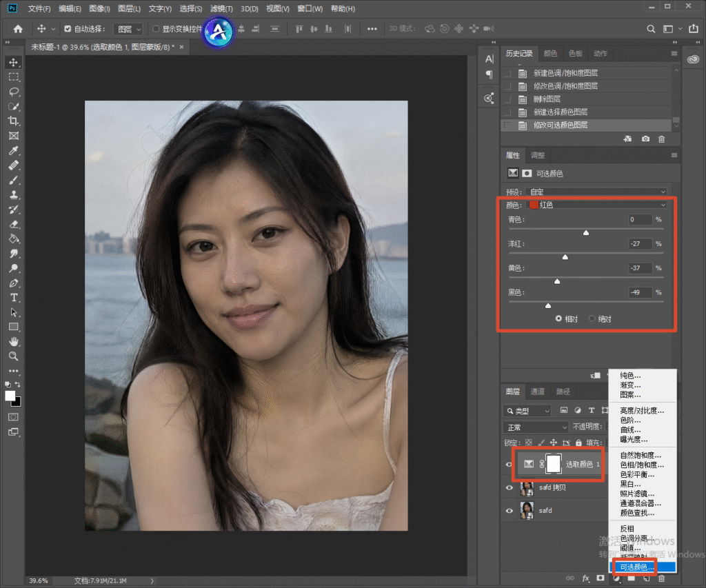Select the Move tool in the toolbar
Image resolution: width=706 pixels, height=588 pixels.
coord(14,62)
